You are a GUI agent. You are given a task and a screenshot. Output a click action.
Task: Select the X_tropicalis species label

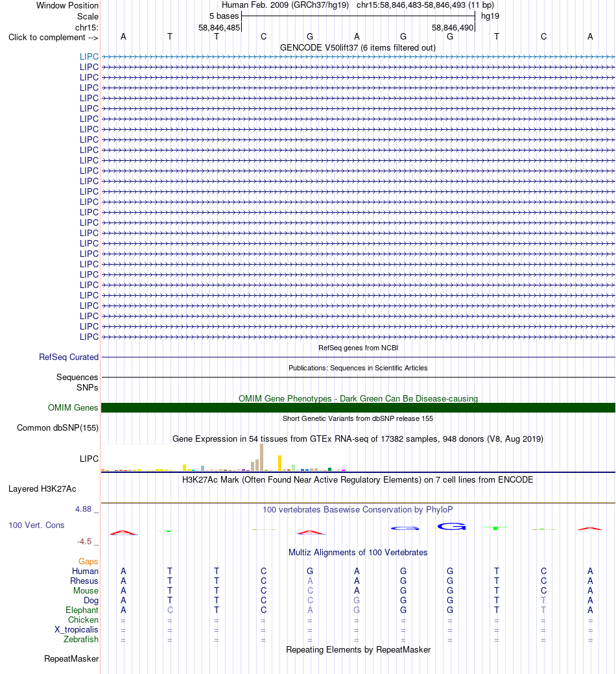click(x=76, y=630)
